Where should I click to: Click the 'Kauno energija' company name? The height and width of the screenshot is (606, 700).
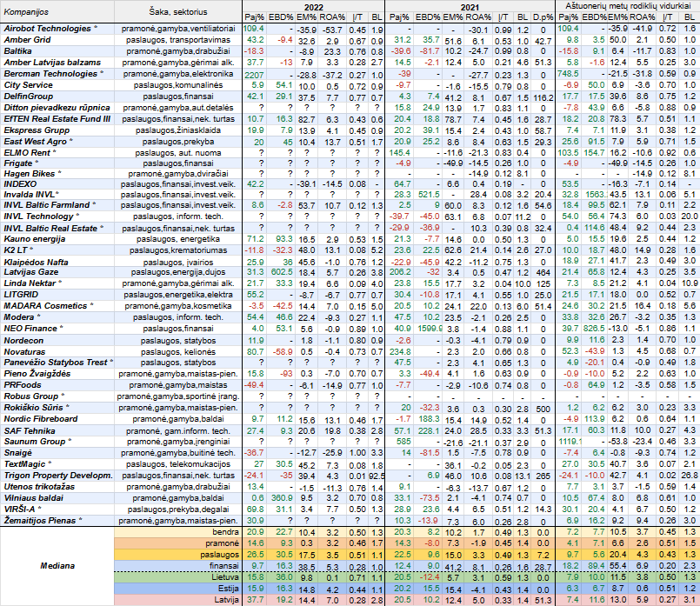[x=57, y=239]
